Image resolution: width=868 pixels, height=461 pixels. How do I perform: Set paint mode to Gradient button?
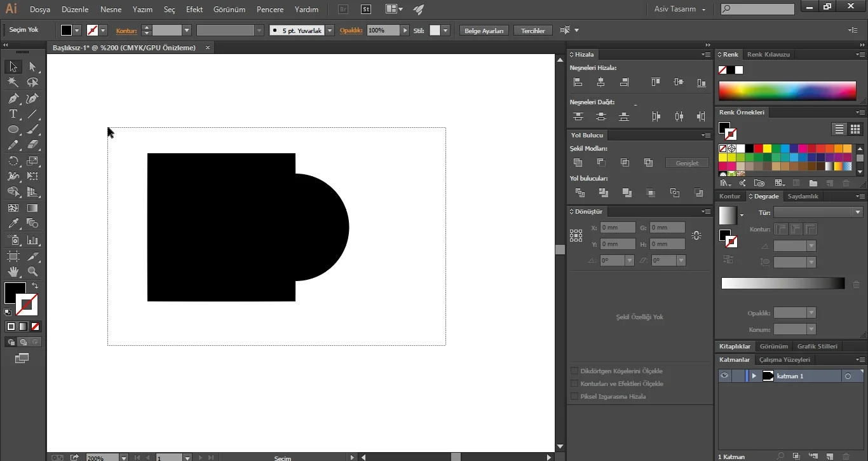pyautogui.click(x=23, y=326)
